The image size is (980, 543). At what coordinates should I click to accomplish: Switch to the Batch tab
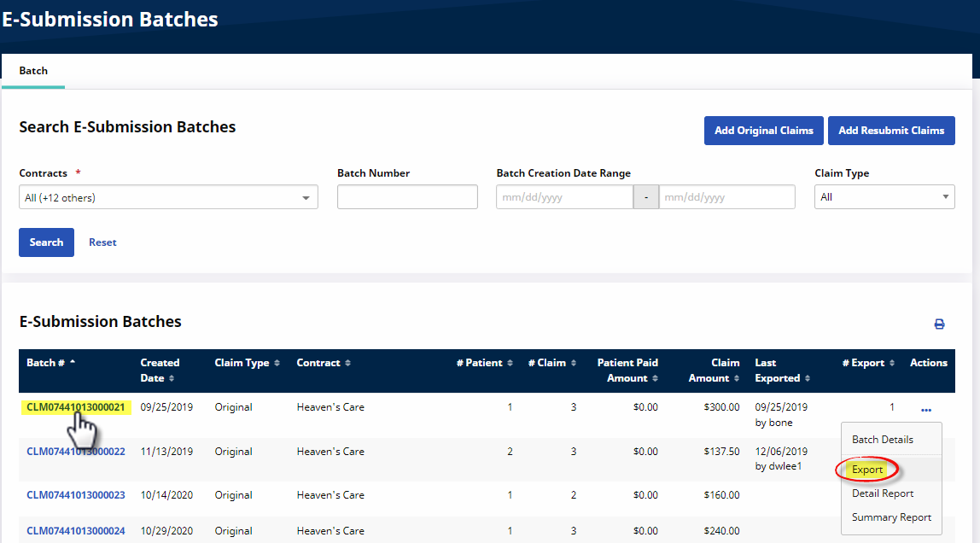coord(33,71)
